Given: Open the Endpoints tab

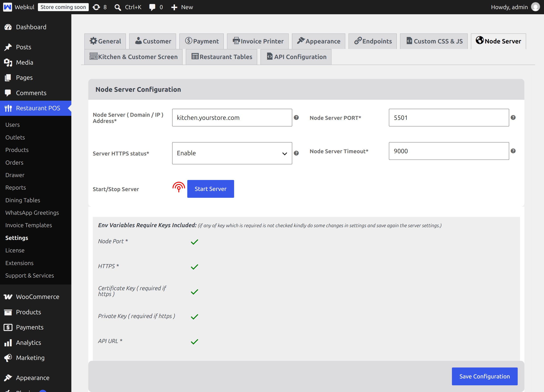Looking at the screenshot, I should pyautogui.click(x=373, y=41).
